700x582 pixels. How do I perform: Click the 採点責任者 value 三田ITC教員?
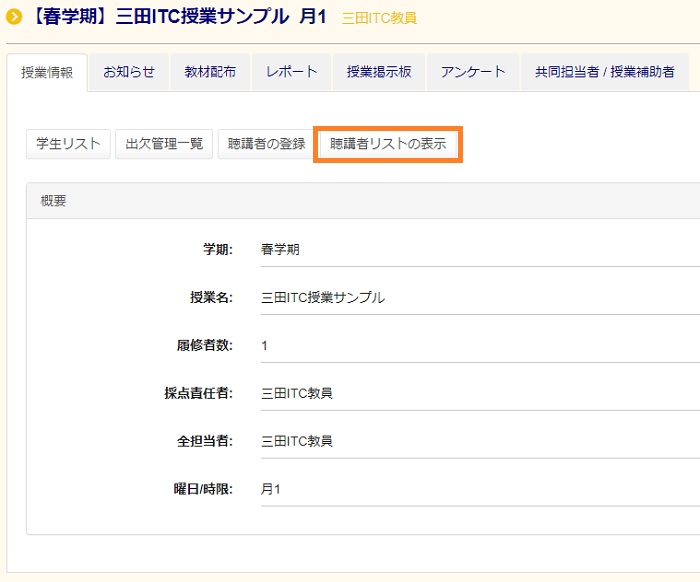[x=296, y=393]
